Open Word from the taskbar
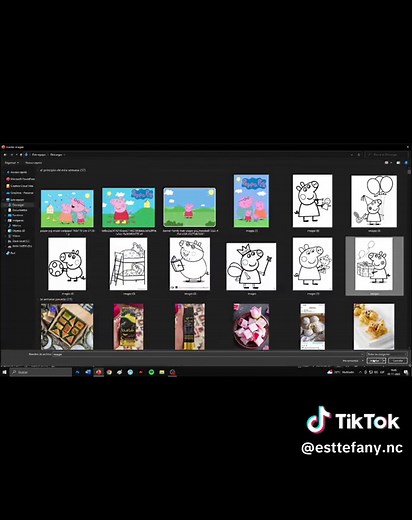 point(88,372)
